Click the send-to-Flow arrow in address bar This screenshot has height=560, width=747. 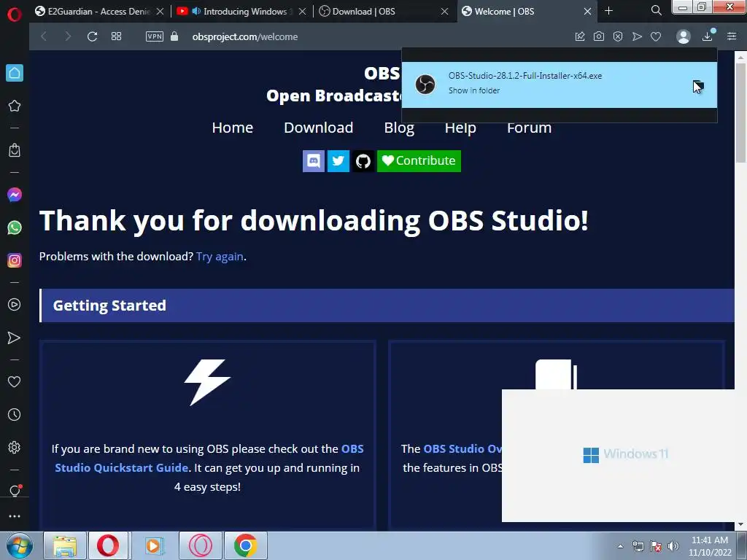click(x=637, y=36)
